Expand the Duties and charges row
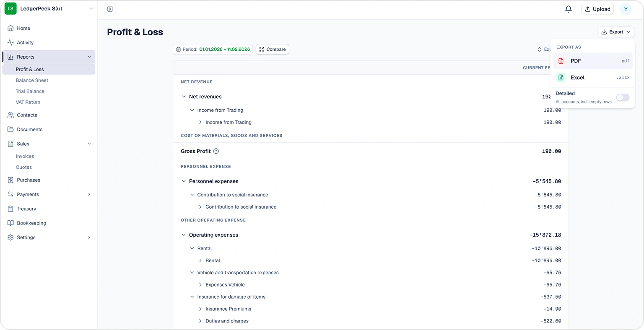 point(200,321)
